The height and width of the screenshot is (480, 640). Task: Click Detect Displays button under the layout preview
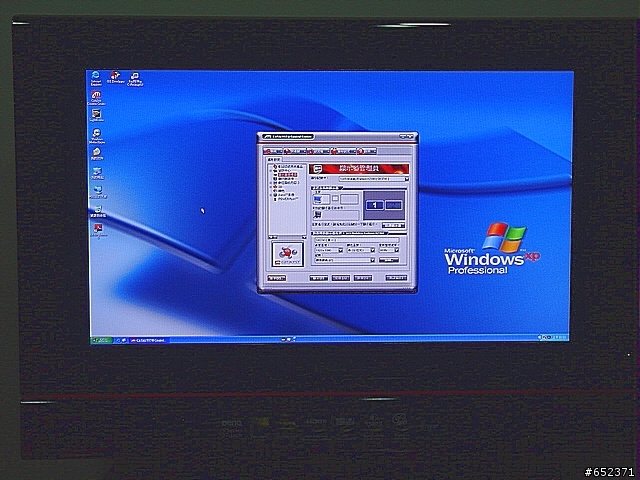393,225
